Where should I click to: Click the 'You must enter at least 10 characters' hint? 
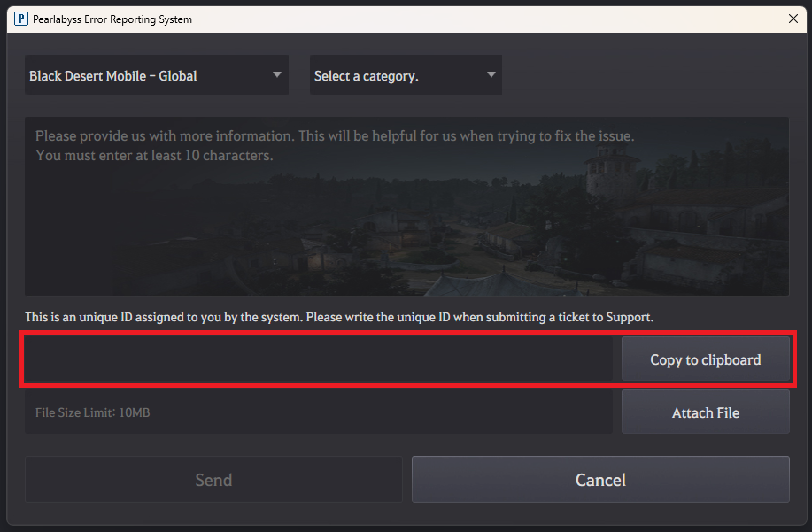154,156
